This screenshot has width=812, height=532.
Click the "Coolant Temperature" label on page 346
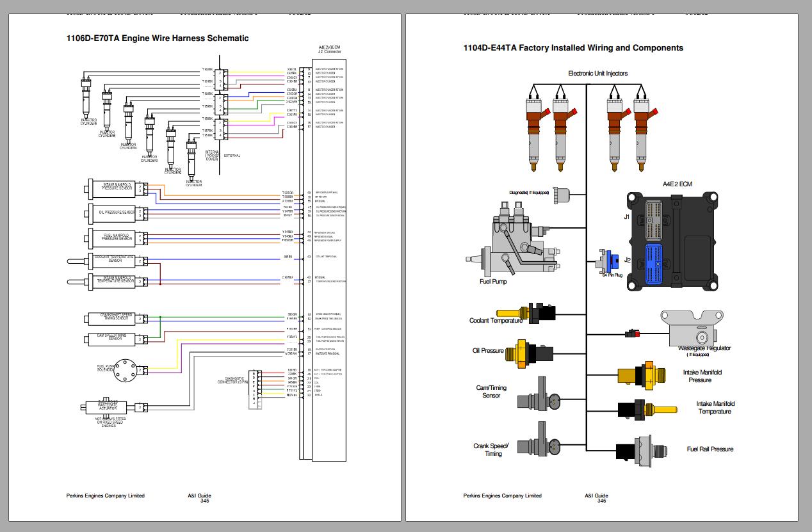(x=496, y=321)
